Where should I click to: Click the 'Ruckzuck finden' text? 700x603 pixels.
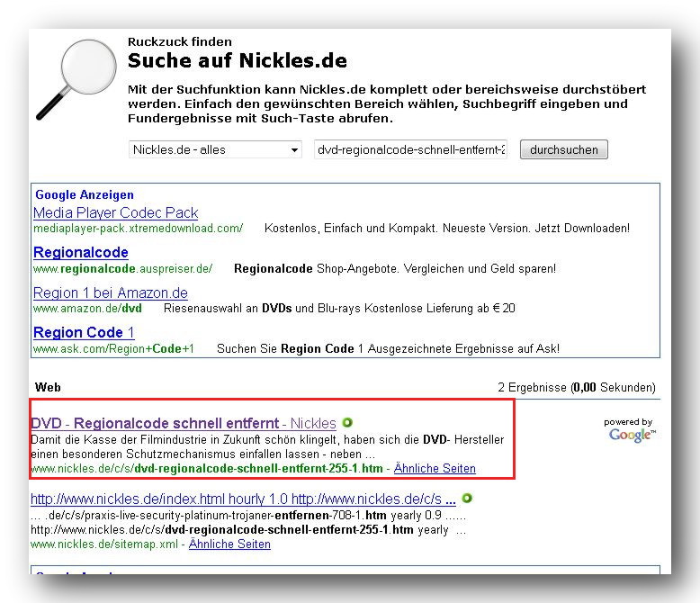pos(179,41)
